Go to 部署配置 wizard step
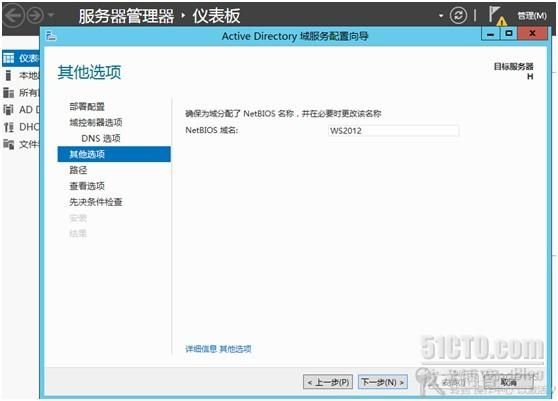 click(x=87, y=106)
